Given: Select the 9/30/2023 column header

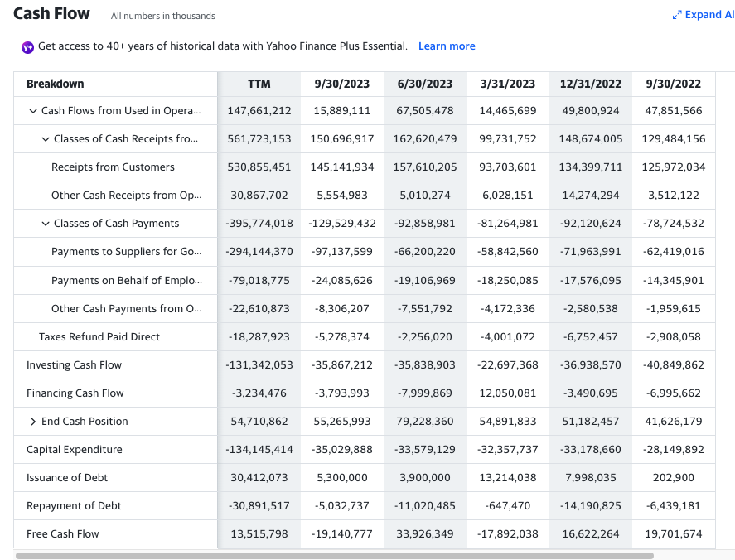Looking at the screenshot, I should (x=341, y=84).
